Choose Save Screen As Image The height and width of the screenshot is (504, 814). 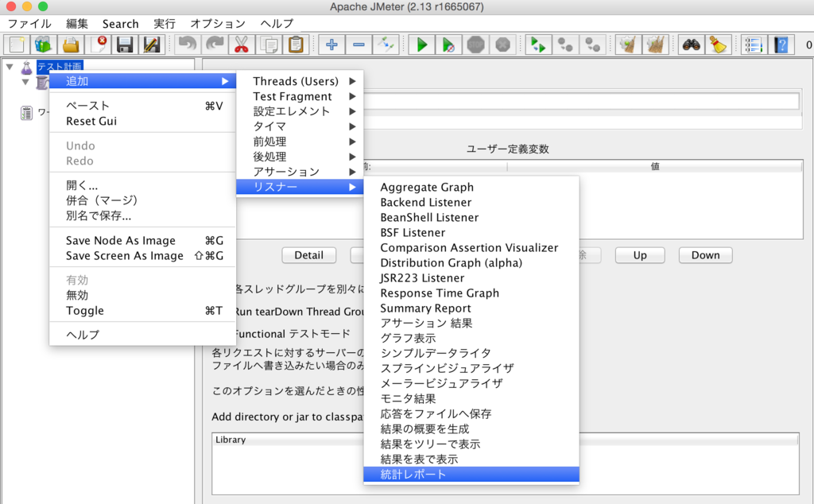143,255
